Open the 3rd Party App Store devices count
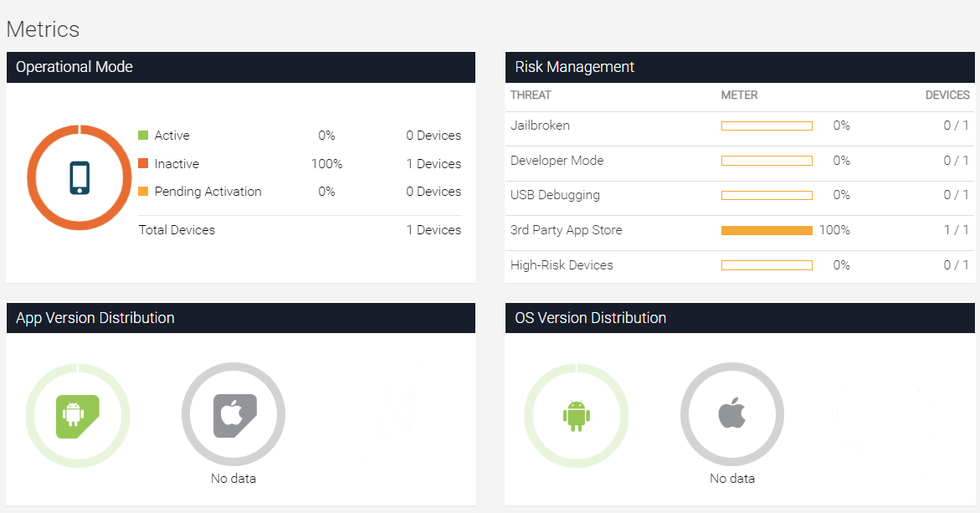The width and height of the screenshot is (980, 513). [954, 230]
